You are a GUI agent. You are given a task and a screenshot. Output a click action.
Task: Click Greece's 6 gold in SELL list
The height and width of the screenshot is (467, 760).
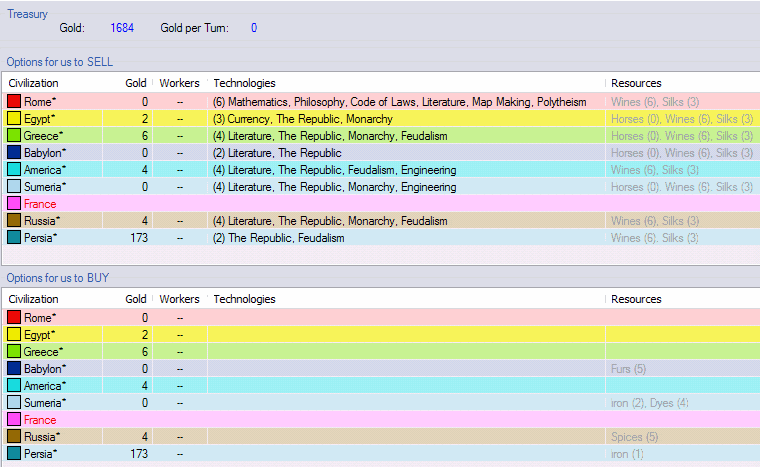144,136
